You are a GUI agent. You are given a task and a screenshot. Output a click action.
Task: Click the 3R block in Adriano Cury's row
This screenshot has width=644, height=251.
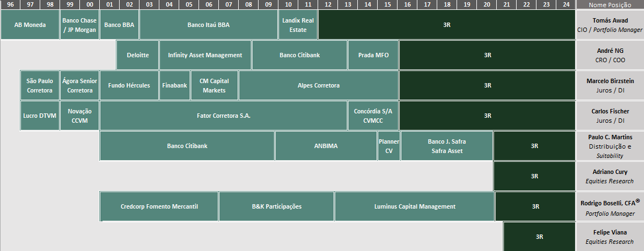click(x=534, y=176)
